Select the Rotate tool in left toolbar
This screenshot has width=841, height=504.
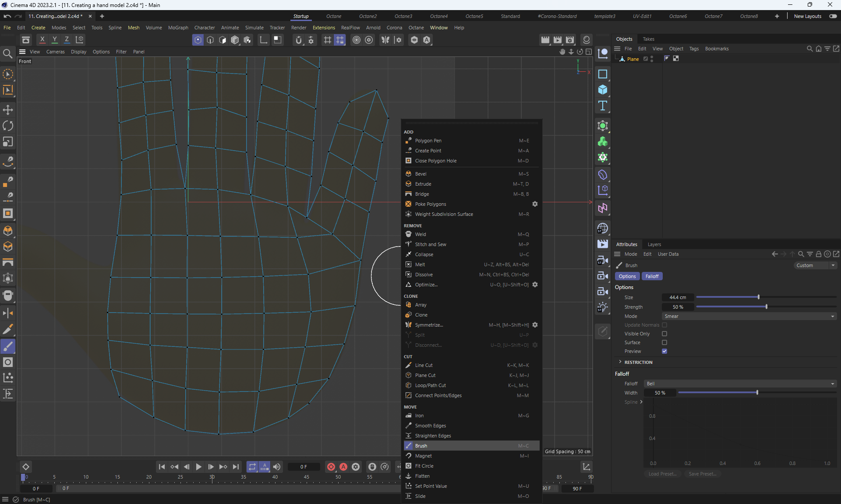point(8,126)
